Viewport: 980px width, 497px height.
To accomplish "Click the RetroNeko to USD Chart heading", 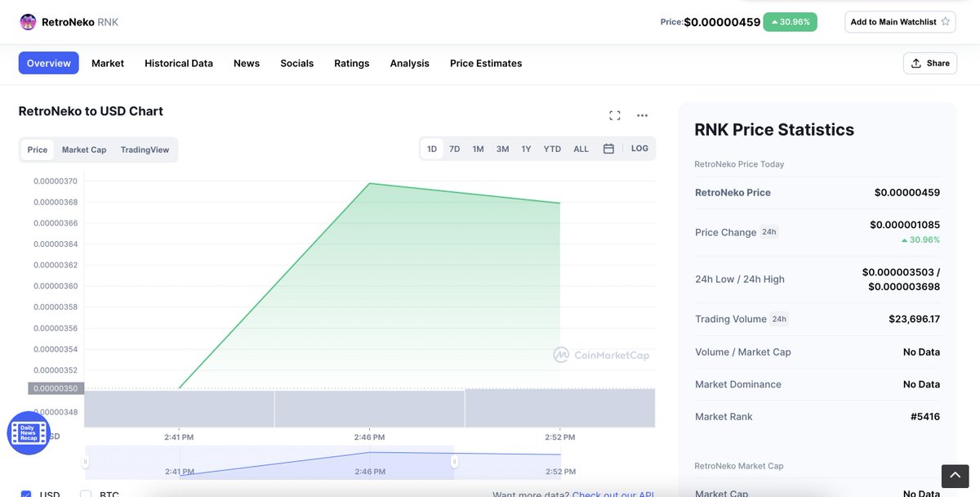I will point(91,111).
